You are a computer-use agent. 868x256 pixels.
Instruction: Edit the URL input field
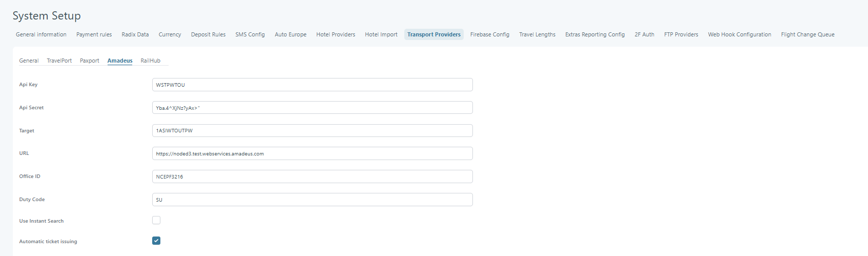pyautogui.click(x=313, y=153)
